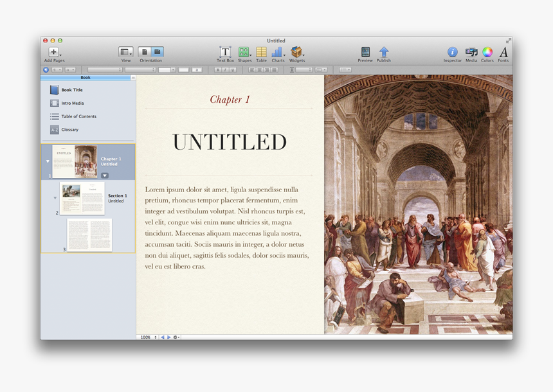
Task: Open the font size combo box
Action: point(167,70)
